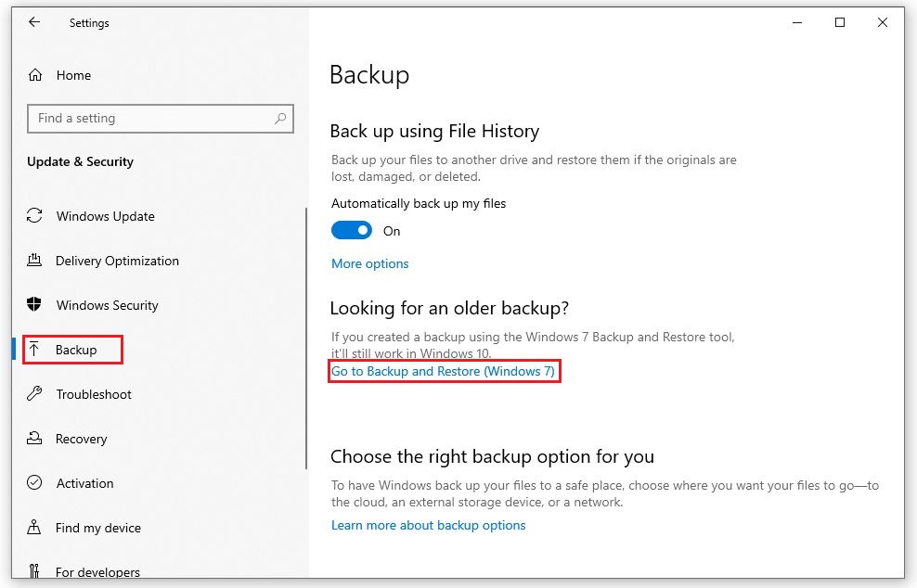Click the "Choose the right backup option" heading
Screen dimensions: 917x588
(x=492, y=456)
